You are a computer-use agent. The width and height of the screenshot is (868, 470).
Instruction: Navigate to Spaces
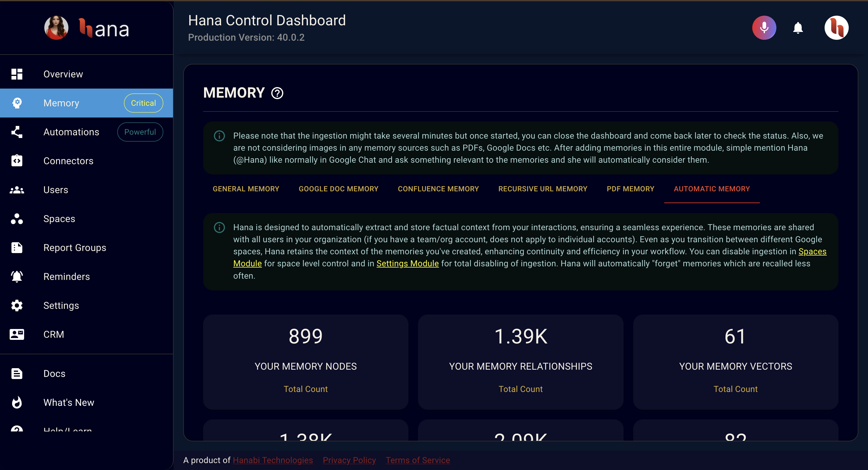pos(86,219)
